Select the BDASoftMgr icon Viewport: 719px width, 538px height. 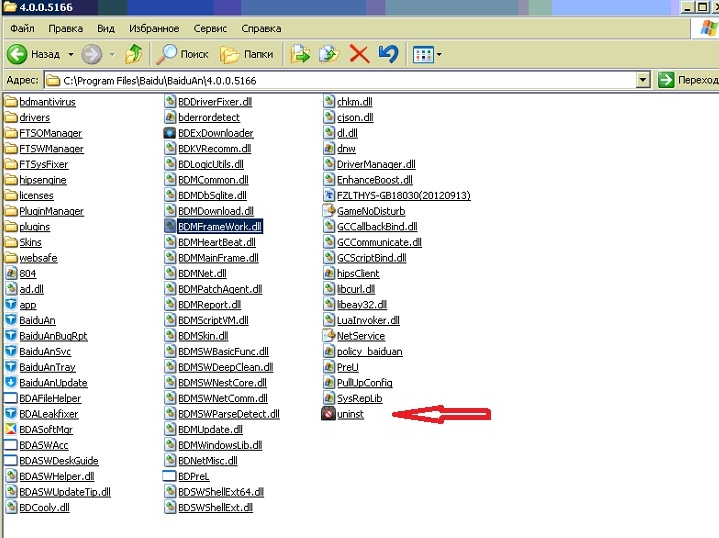click(11, 429)
